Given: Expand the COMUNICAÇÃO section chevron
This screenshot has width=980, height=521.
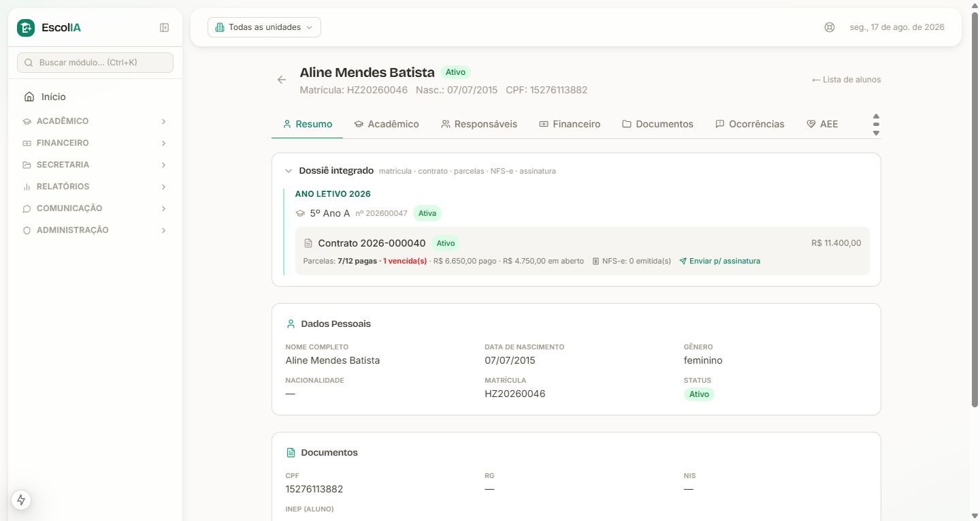Looking at the screenshot, I should 163,208.
